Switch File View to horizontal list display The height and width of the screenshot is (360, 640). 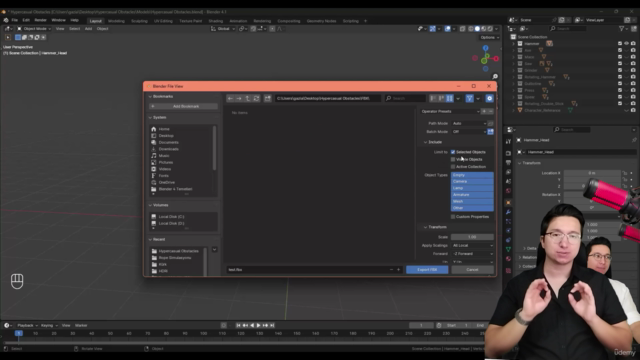(x=442, y=98)
